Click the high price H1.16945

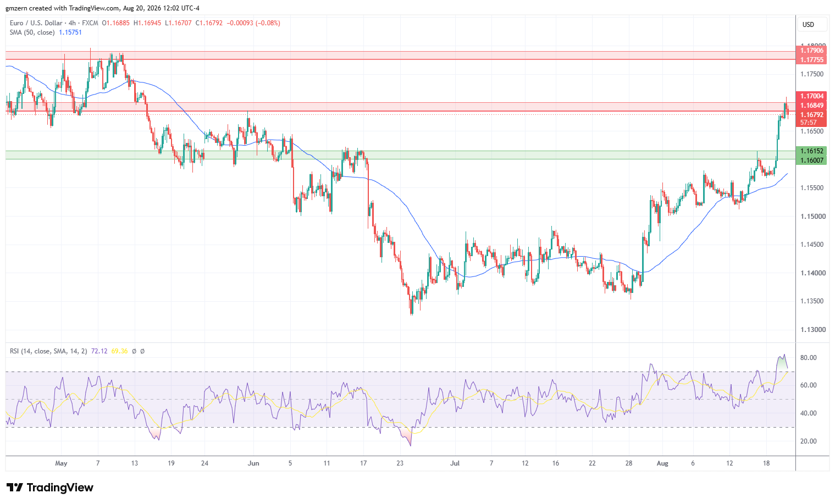coord(148,23)
